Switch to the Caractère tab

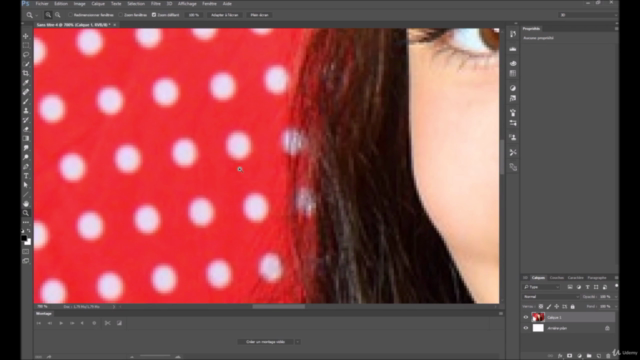click(576, 278)
